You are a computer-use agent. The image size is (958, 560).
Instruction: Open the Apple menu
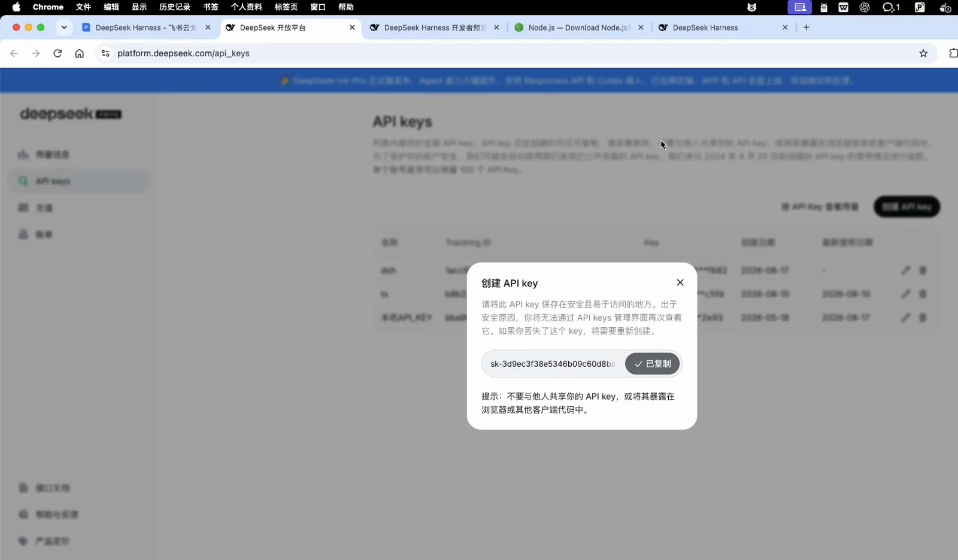tap(16, 7)
